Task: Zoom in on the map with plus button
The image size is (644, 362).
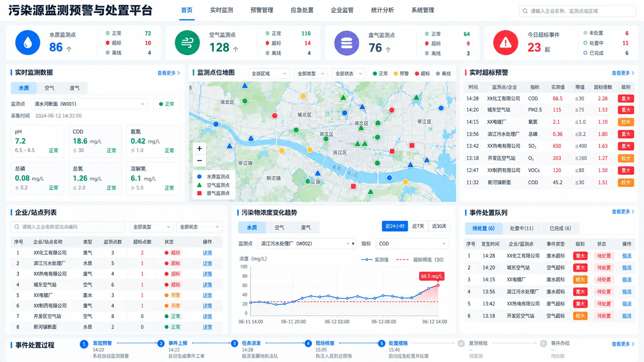Action: point(200,148)
